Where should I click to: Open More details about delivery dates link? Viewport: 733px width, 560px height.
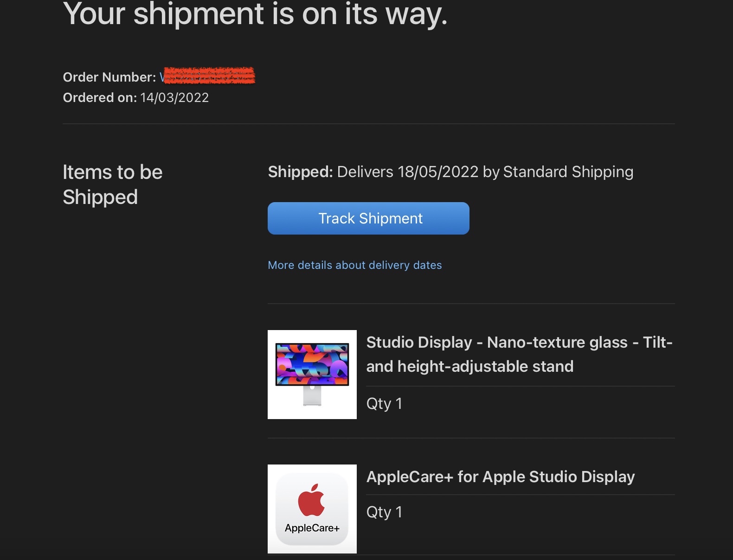tap(354, 265)
